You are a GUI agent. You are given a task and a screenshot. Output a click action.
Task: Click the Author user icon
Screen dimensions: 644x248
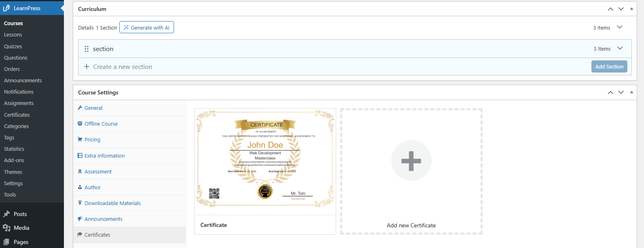point(80,187)
